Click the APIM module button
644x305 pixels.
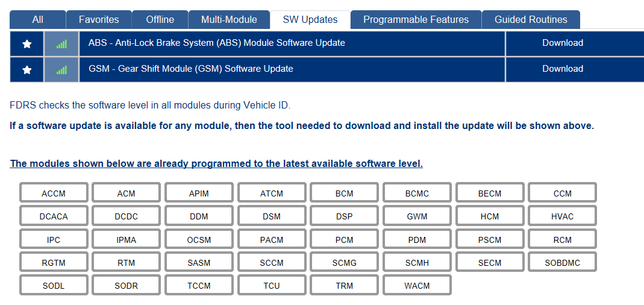tap(199, 193)
